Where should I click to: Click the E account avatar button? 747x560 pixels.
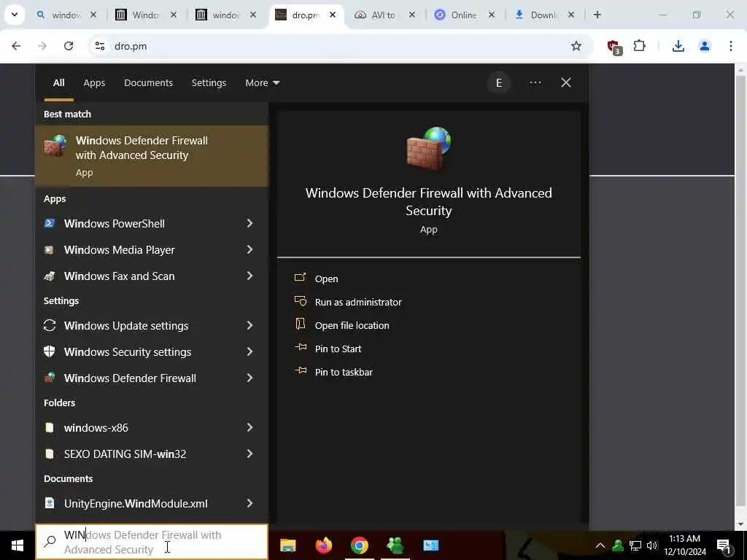(499, 83)
